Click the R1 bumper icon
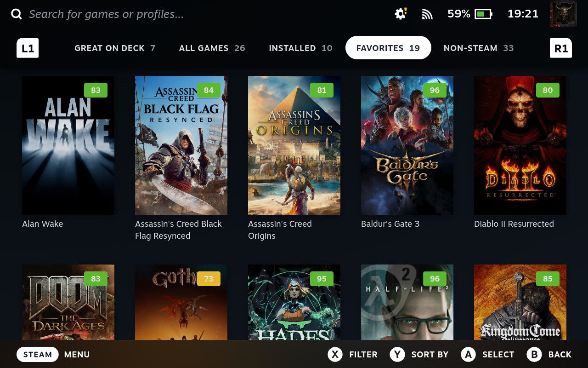The image size is (588, 368). [561, 48]
